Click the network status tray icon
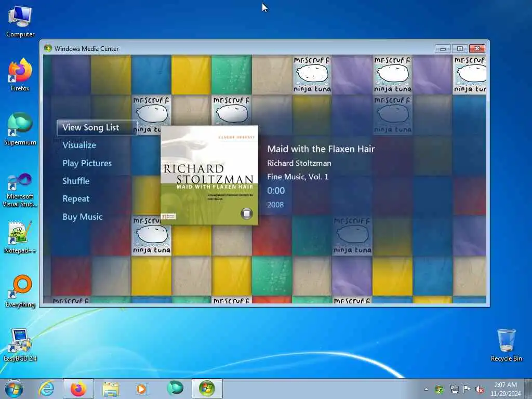The height and width of the screenshot is (399, 532). pyautogui.click(x=454, y=389)
